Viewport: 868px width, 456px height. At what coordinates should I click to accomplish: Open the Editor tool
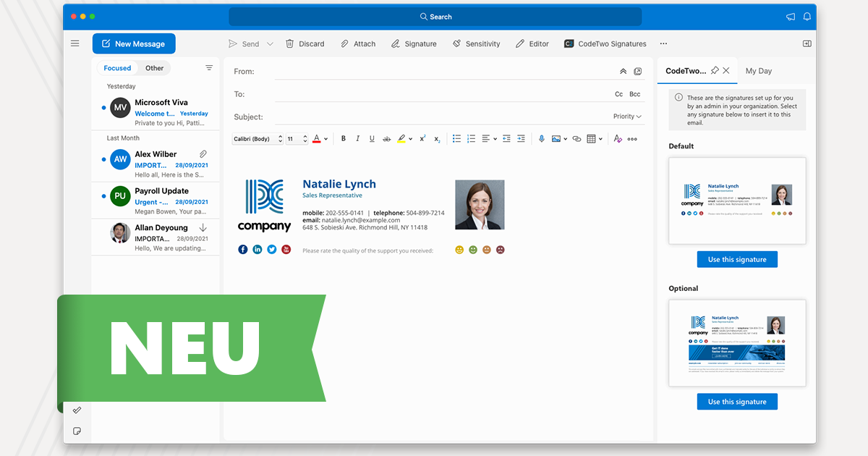point(532,43)
